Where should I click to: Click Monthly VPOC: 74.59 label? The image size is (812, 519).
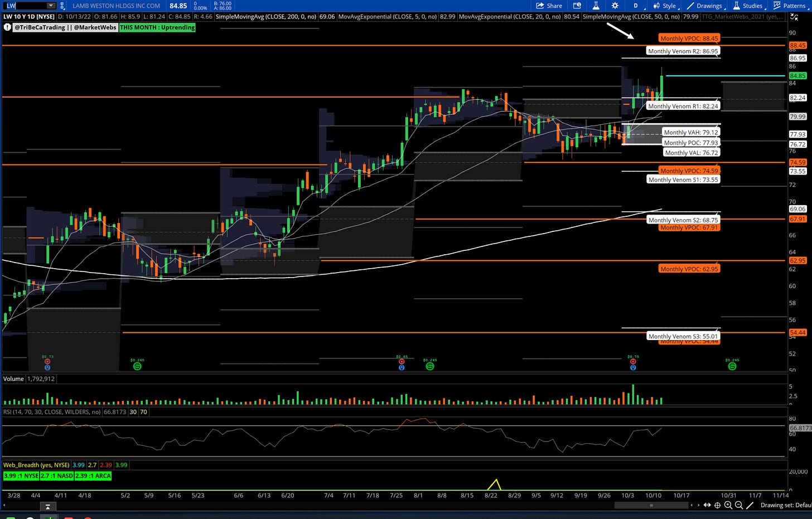689,171
